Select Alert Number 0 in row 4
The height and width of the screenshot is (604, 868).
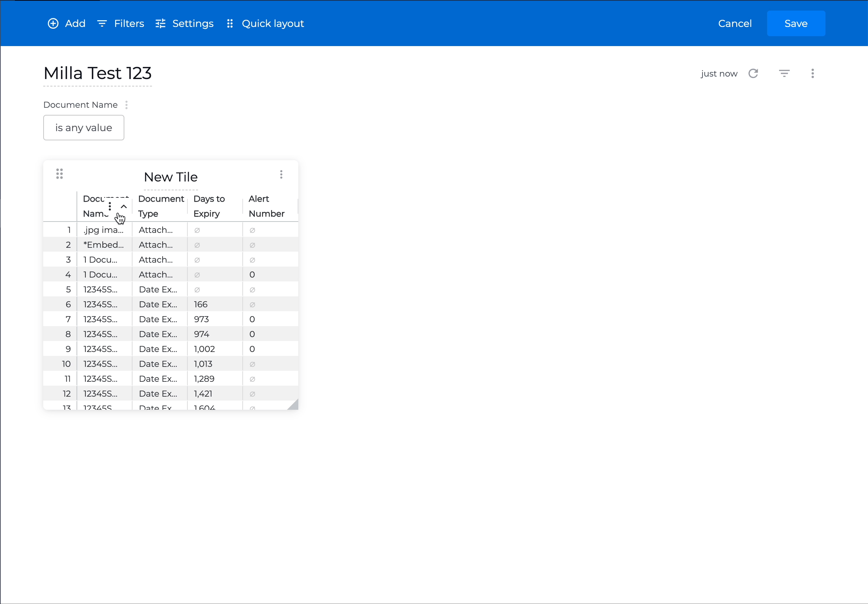pyautogui.click(x=270, y=275)
